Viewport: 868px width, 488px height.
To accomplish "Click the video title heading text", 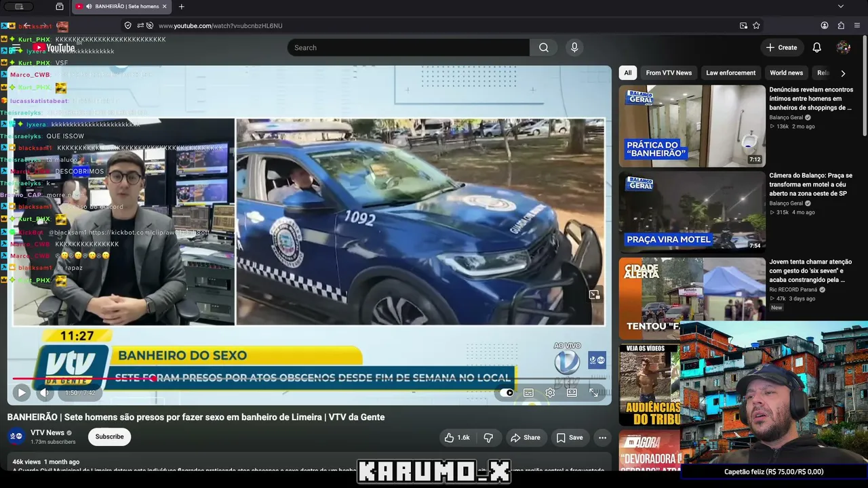I will point(196,418).
